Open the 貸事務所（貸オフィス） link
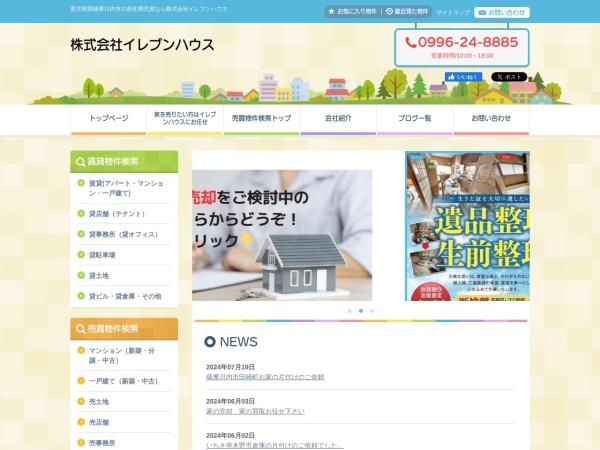Image resolution: width=600 pixels, height=450 pixels. [x=123, y=235]
